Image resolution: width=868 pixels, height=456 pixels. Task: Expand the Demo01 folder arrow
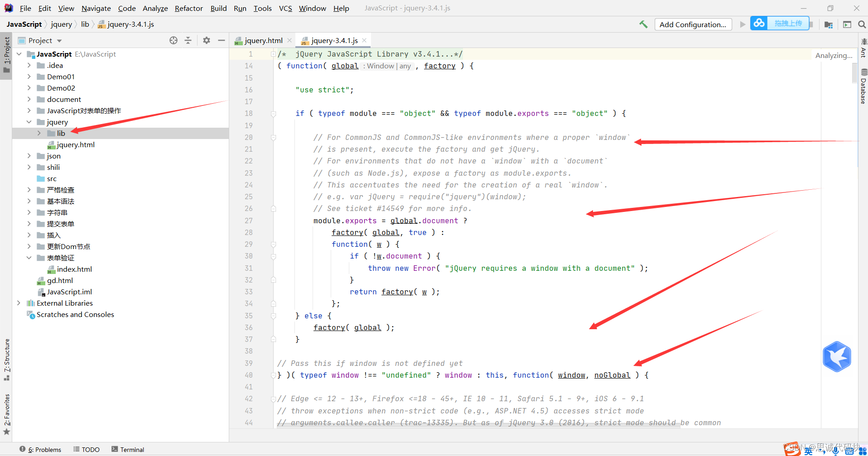point(29,77)
